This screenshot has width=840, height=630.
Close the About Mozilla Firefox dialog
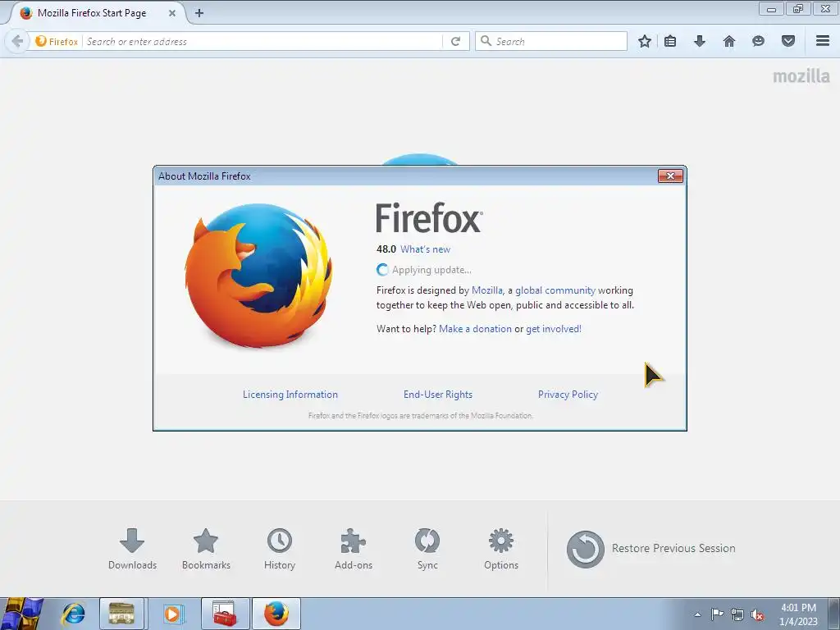[670, 176]
